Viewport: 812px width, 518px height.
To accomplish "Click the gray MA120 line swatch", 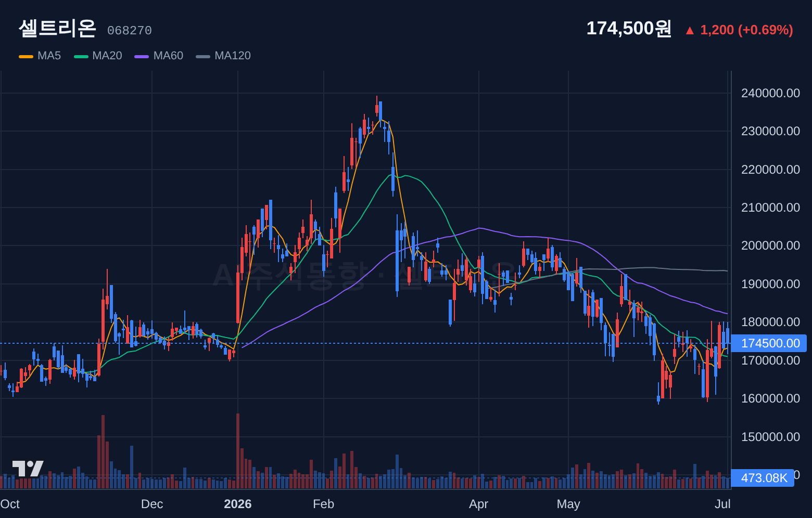I will click(203, 56).
